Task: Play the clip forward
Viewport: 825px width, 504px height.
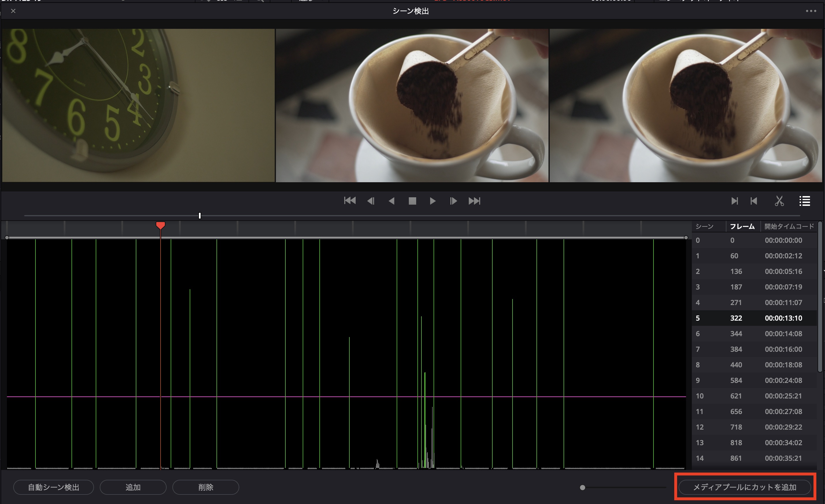Action: point(433,201)
